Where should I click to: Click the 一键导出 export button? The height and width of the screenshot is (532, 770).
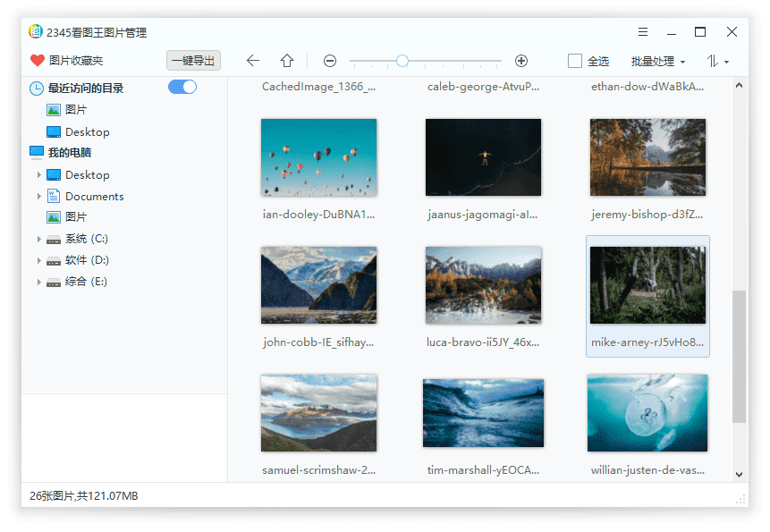pyautogui.click(x=192, y=61)
